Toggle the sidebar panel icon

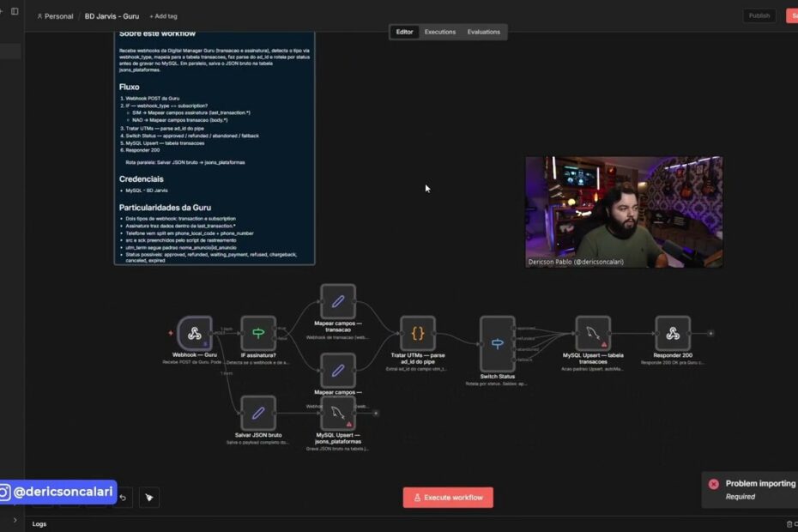15,11
